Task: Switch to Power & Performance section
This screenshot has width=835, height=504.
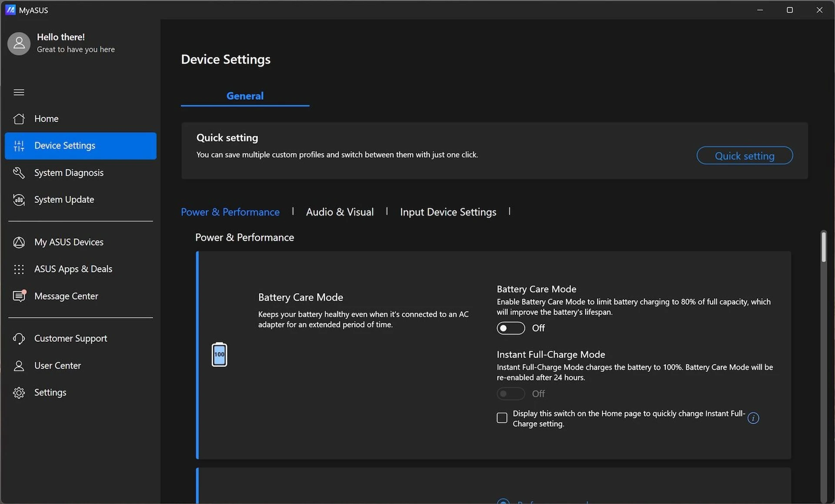Action: (x=230, y=212)
